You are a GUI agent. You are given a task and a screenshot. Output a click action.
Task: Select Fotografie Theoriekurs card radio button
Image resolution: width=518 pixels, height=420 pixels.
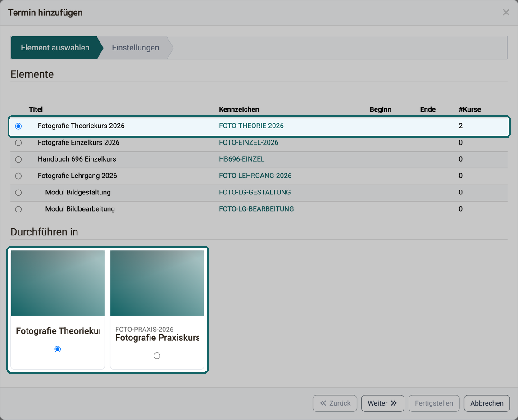click(x=58, y=349)
